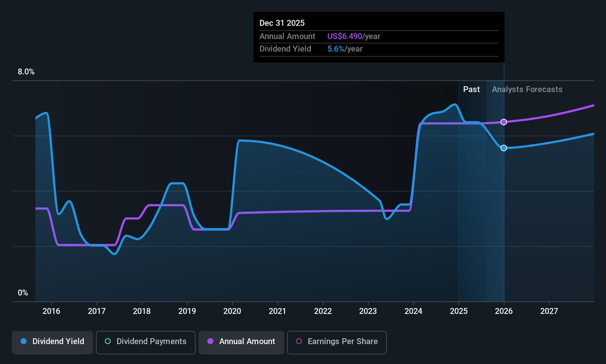Click the Dec 31 2025 tooltip header
Image resolution: width=606 pixels, height=364 pixels.
click(282, 23)
